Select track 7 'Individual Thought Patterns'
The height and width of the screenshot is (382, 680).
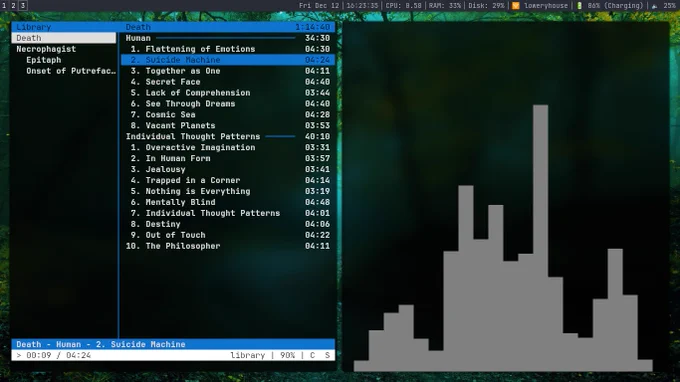coord(228,213)
